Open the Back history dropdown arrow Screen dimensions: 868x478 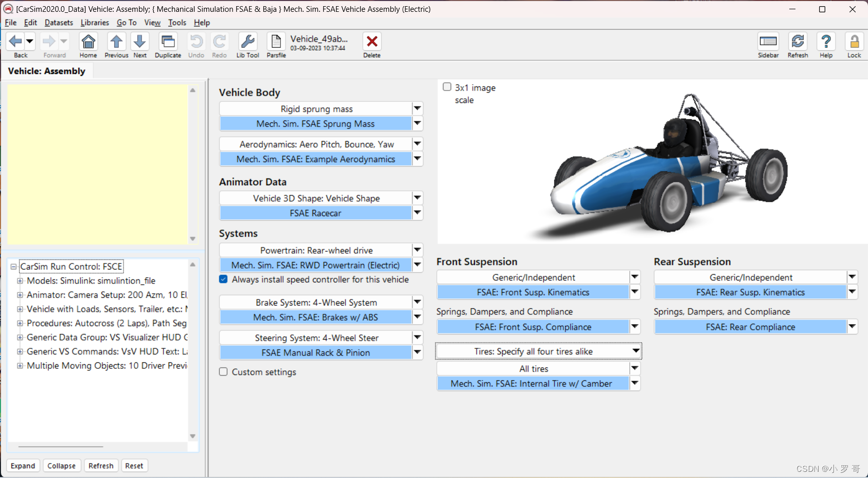pyautogui.click(x=30, y=41)
